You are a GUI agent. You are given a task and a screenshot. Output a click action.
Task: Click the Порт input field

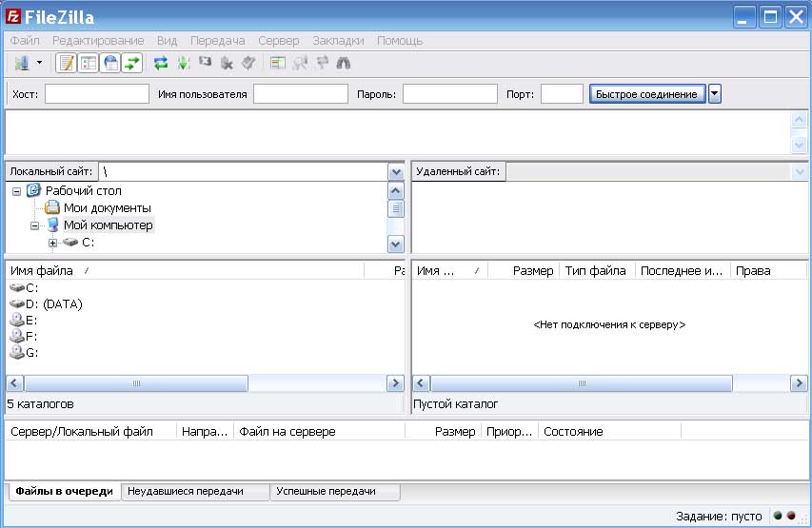tap(562, 94)
